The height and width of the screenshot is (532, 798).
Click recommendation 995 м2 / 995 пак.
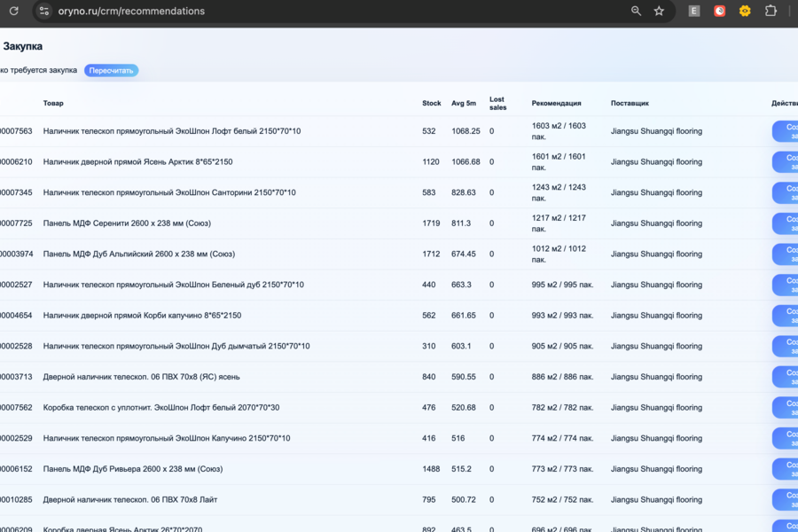tap(562, 285)
